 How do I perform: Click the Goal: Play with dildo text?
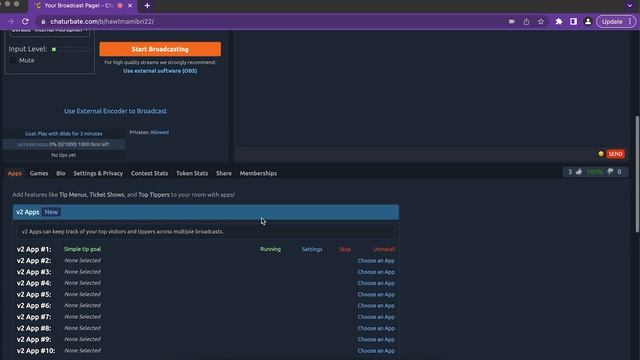pos(64,133)
